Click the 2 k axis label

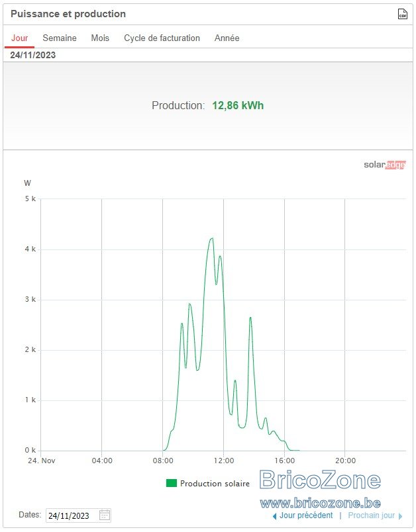click(30, 349)
